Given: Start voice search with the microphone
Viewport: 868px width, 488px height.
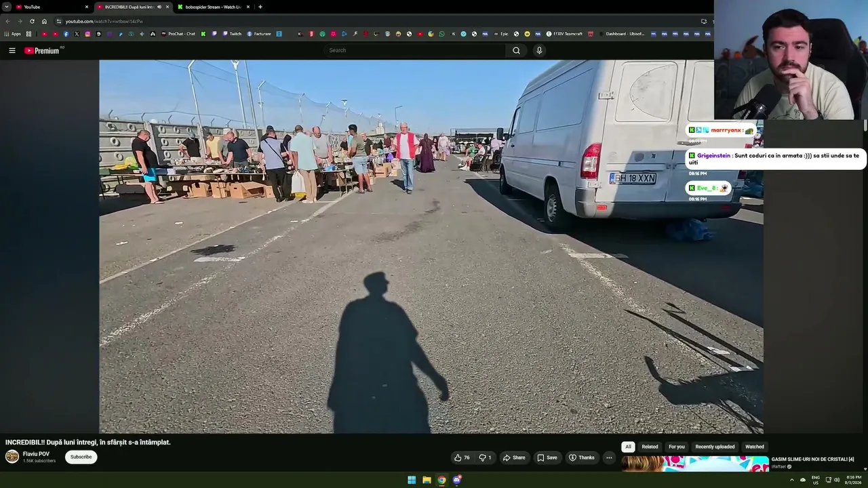Looking at the screenshot, I should click(x=539, y=50).
